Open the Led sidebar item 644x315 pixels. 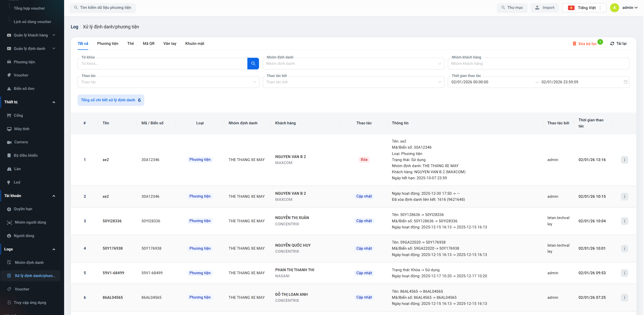click(17, 182)
